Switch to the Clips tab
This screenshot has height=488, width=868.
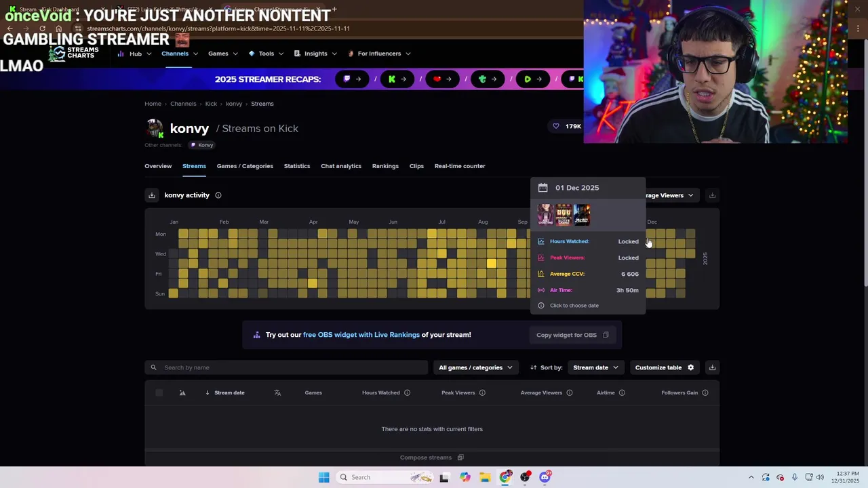point(416,166)
